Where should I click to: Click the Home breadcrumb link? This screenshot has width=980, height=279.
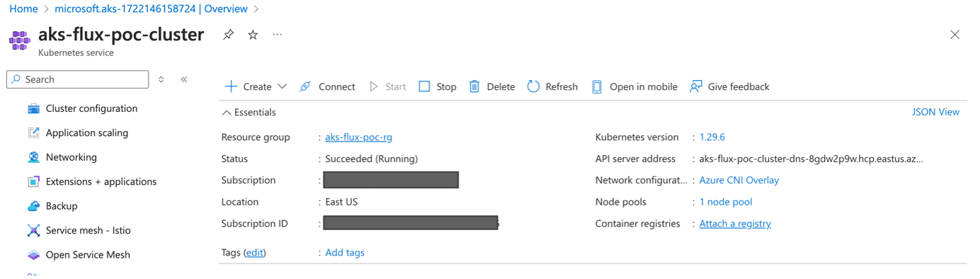pyautogui.click(x=23, y=9)
